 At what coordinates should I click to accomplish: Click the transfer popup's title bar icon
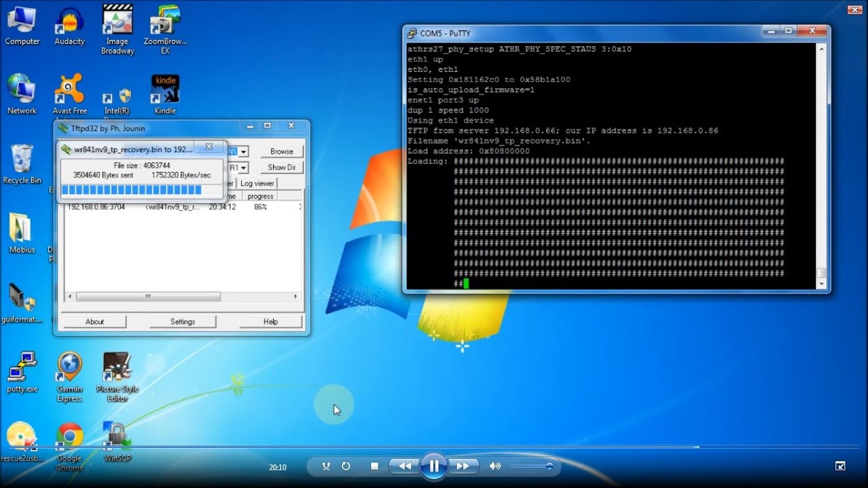[66, 149]
